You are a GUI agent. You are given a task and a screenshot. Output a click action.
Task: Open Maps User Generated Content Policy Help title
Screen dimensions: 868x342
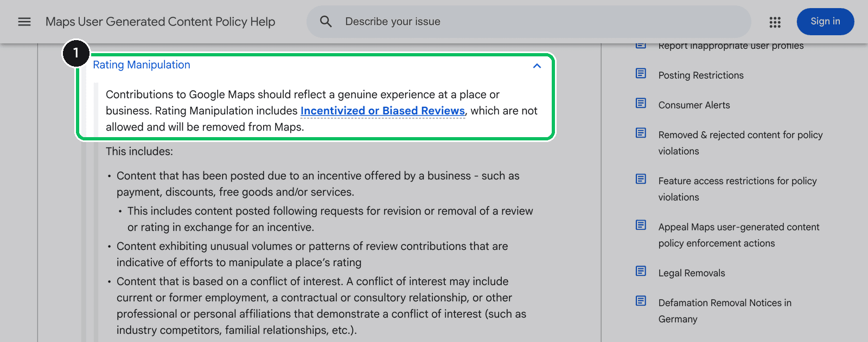pos(160,22)
